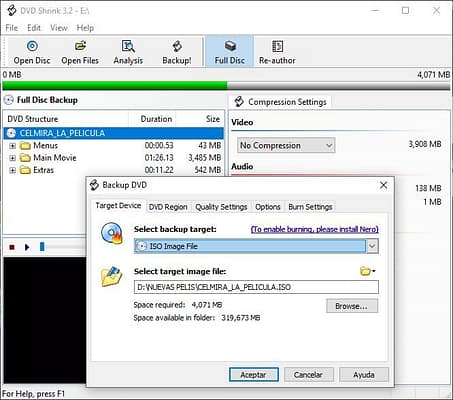
Task: Open the View menu
Action: click(59, 28)
